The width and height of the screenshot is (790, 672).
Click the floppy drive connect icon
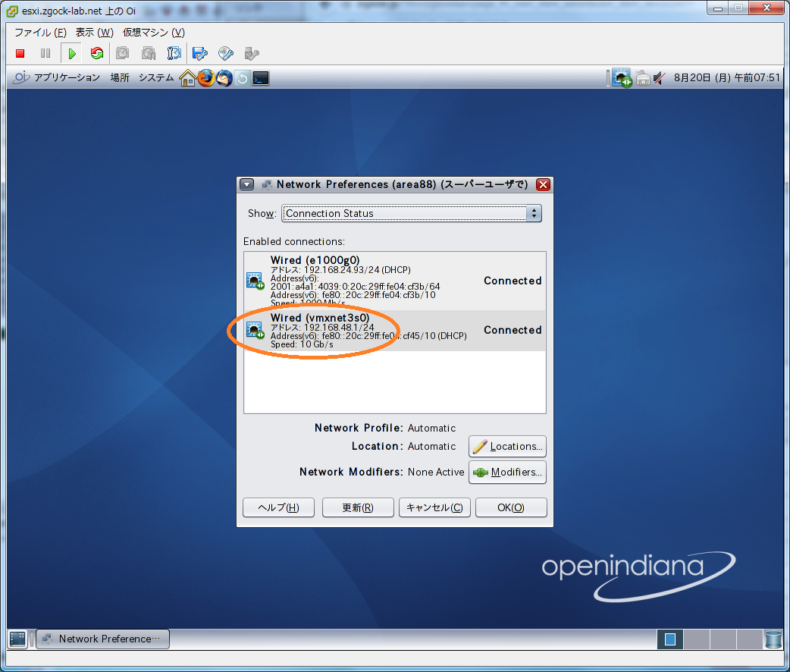(200, 53)
